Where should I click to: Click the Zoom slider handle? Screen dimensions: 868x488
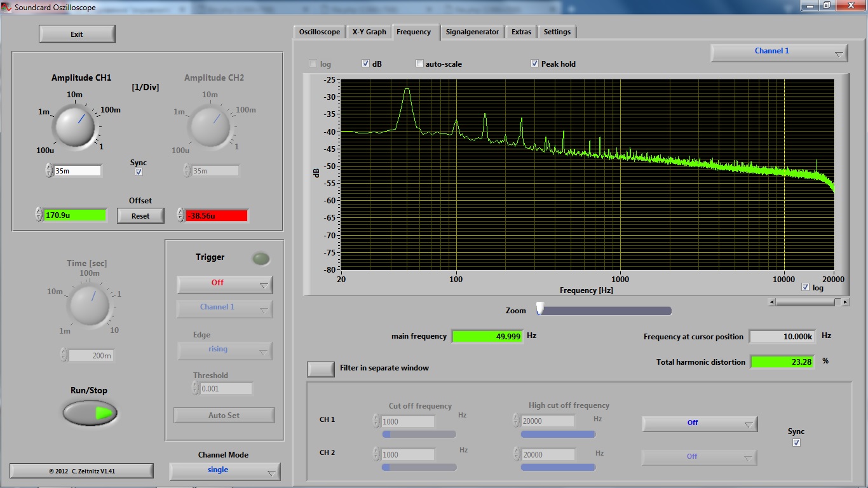[x=540, y=308]
